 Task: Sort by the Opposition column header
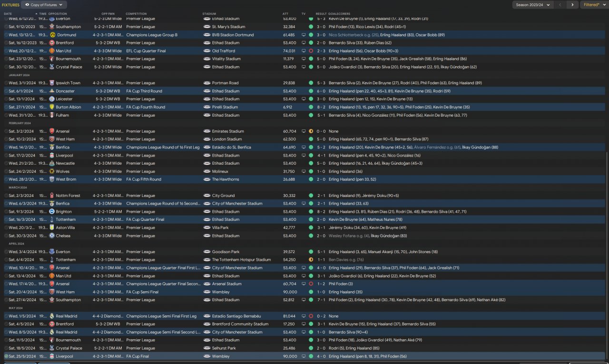point(58,14)
